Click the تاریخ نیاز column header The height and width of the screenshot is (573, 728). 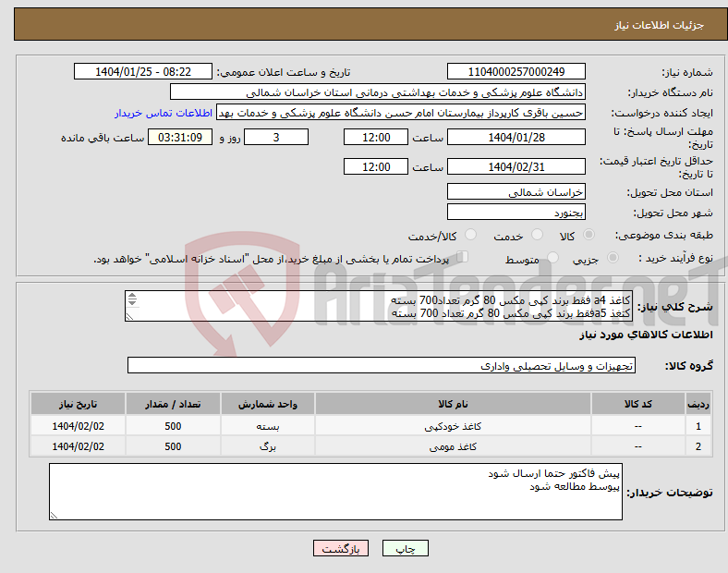(x=78, y=404)
